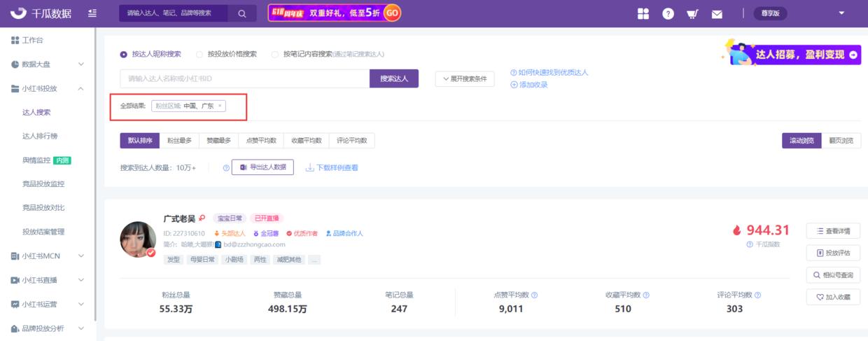Open the account dropdown arrow in header
The height and width of the screenshot is (341, 868).
tap(841, 13)
